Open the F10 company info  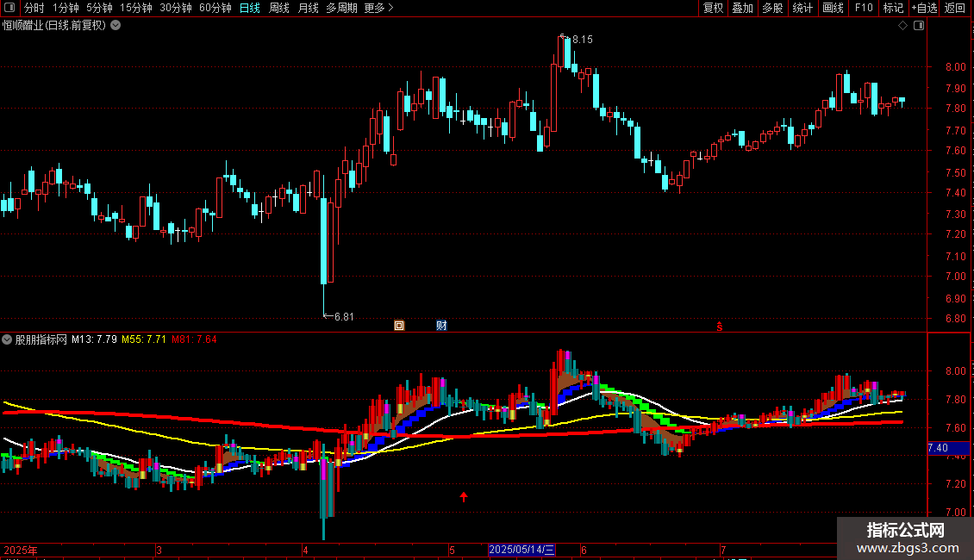(864, 8)
